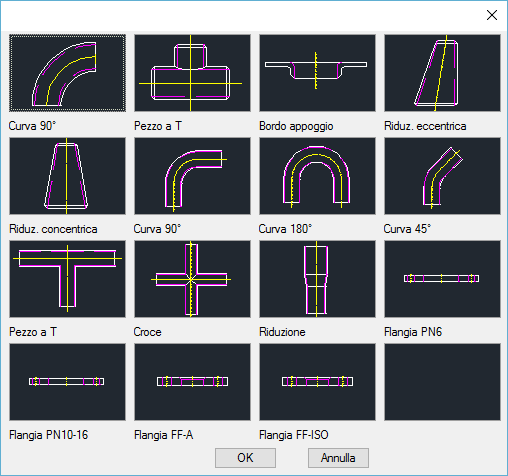Select the Flangia PN6 flange icon

(x=442, y=279)
